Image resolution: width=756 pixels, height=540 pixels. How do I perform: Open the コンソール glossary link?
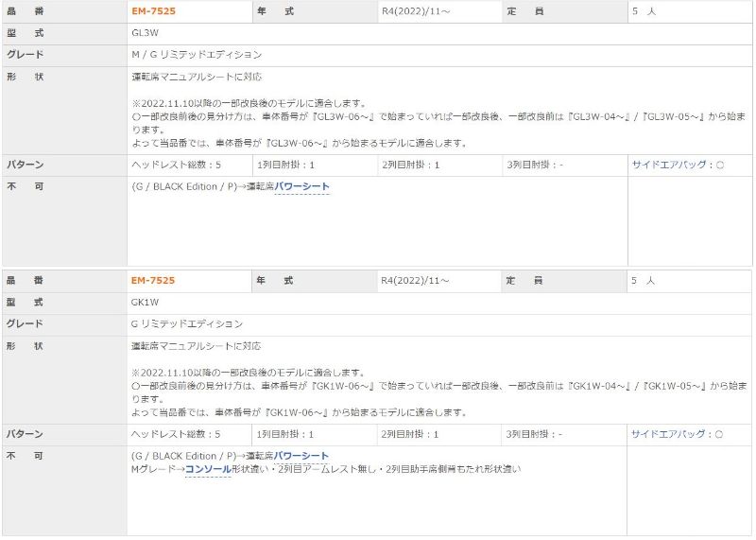click(x=208, y=469)
